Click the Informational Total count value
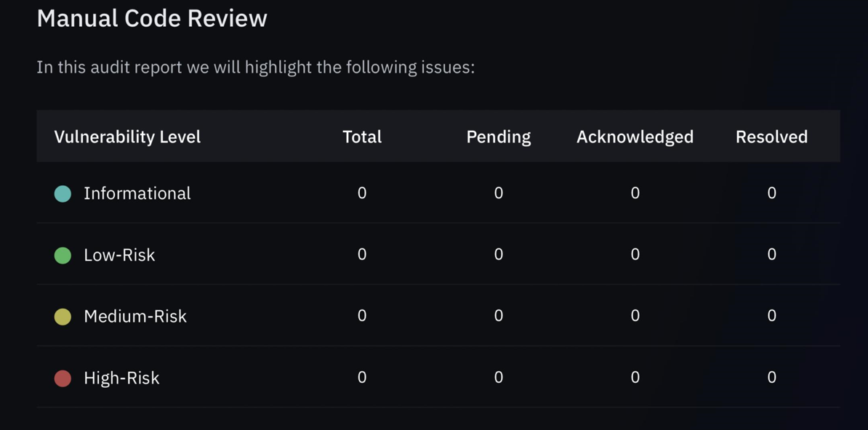This screenshot has height=430, width=868. click(x=362, y=193)
